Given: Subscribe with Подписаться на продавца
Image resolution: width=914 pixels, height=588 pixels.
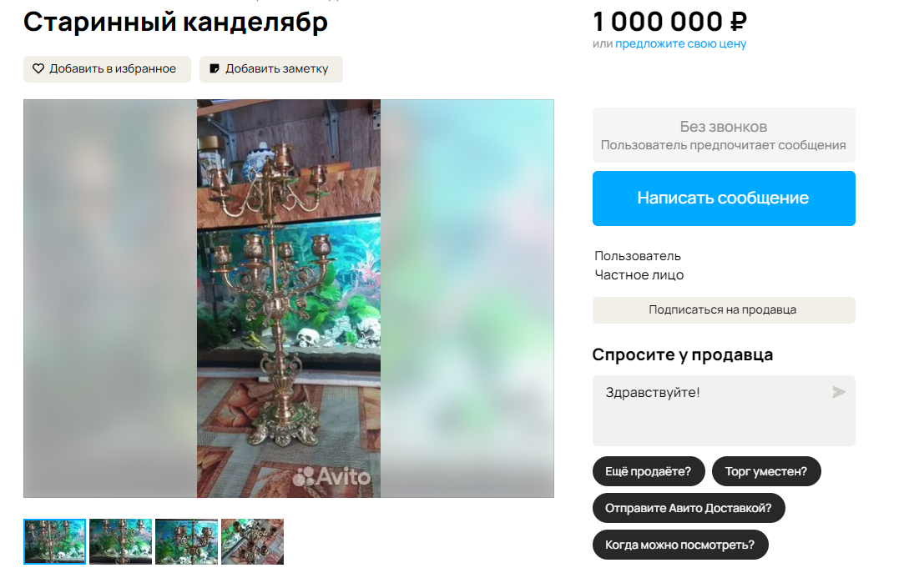Looking at the screenshot, I should point(724,310).
